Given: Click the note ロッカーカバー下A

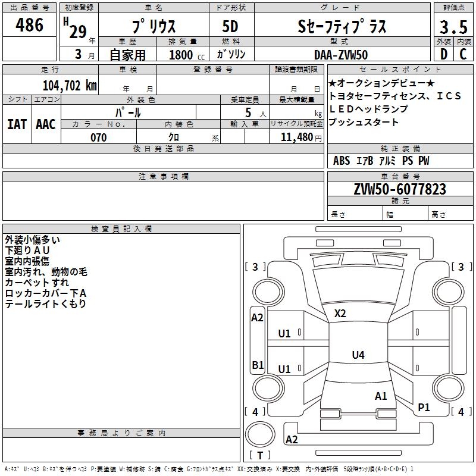Looking at the screenshot, I should tap(46, 293).
